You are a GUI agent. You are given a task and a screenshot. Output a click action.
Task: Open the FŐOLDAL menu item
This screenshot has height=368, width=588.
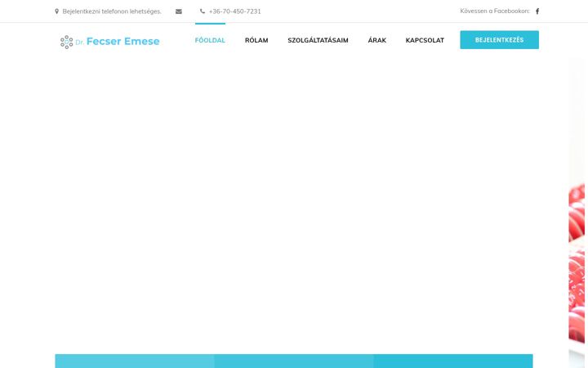point(210,40)
